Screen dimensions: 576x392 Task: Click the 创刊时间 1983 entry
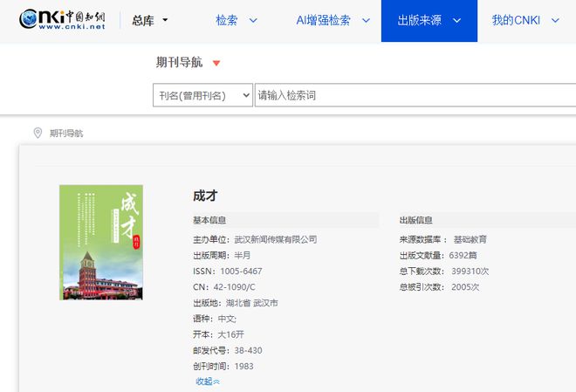point(223,367)
